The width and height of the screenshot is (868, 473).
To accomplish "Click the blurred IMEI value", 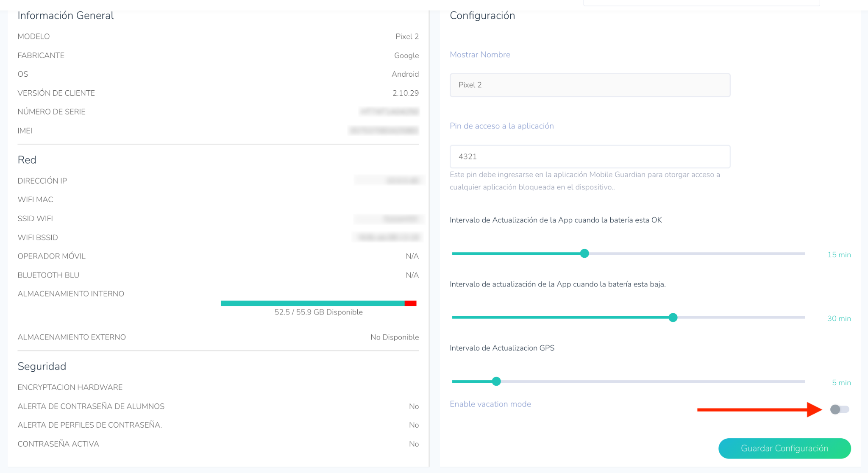I will pos(384,131).
